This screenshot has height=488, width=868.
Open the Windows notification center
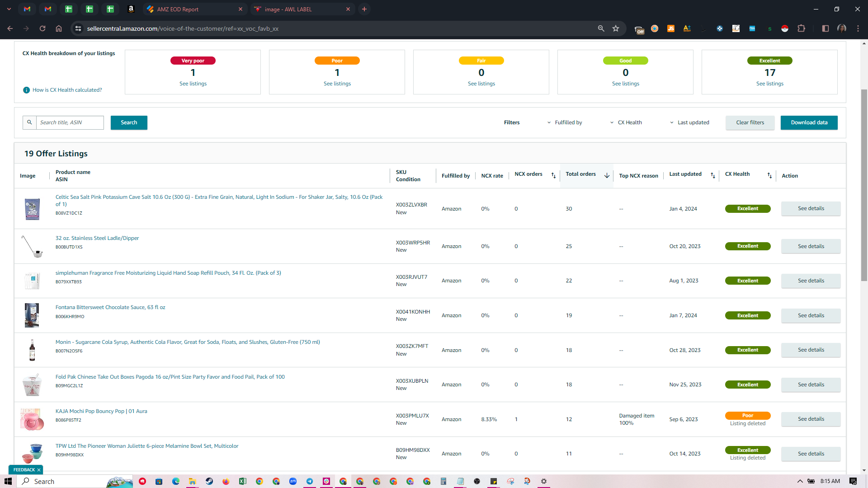[x=853, y=481]
